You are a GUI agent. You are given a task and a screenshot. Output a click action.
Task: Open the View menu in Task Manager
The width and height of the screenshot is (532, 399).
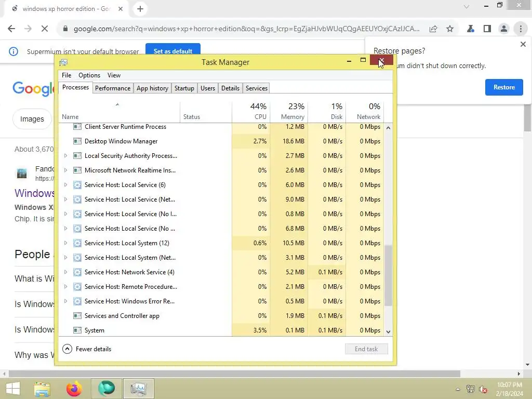114,75
